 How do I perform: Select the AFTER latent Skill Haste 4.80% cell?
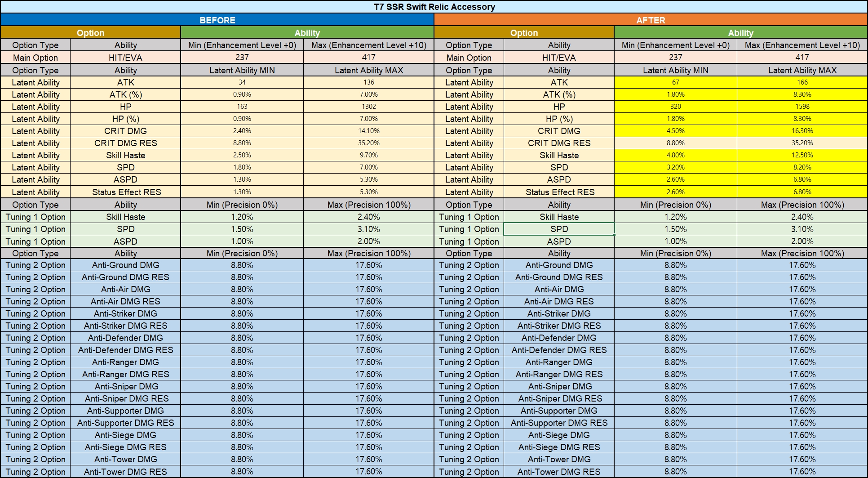coord(675,155)
